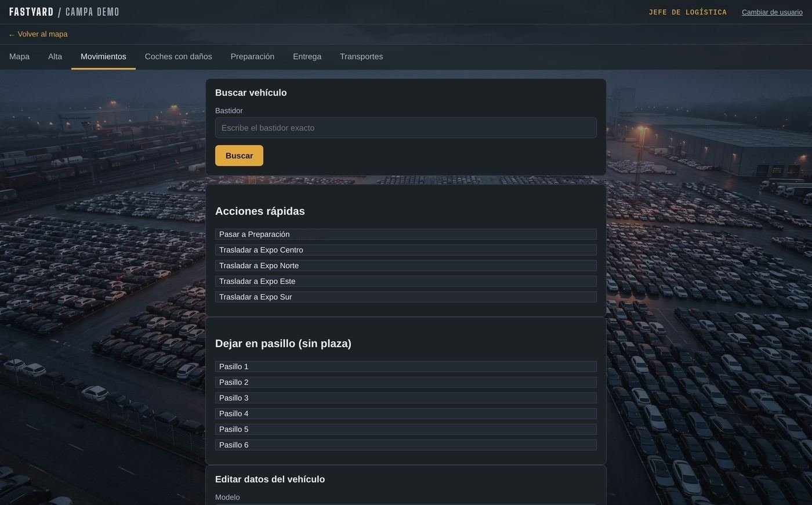Image resolution: width=812 pixels, height=505 pixels.
Task: Leave vehicle in Pasillo 5
Action: [x=406, y=430]
